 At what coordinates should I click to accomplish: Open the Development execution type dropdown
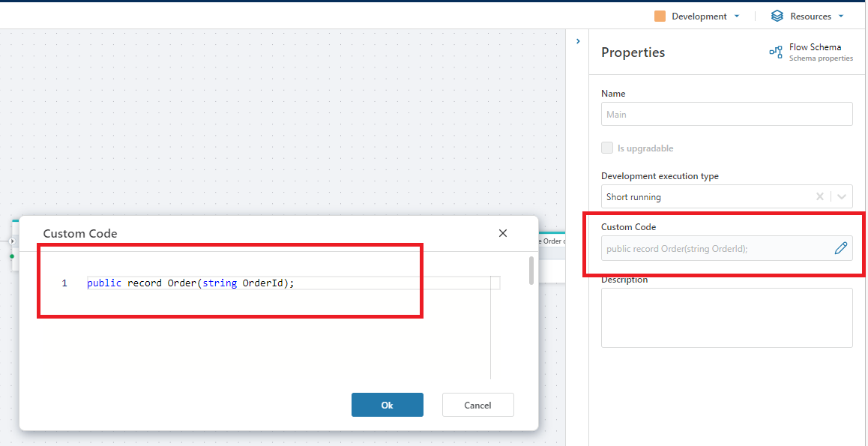point(840,196)
